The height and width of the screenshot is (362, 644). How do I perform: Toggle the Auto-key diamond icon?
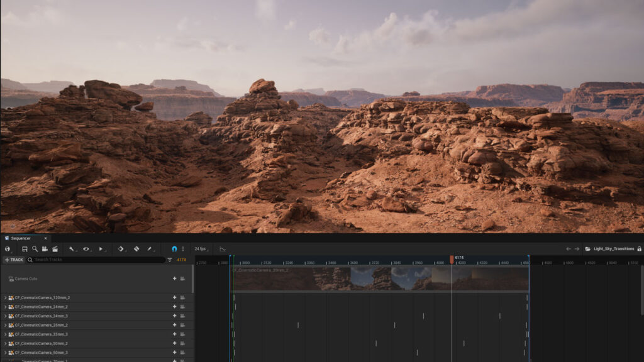point(136,249)
